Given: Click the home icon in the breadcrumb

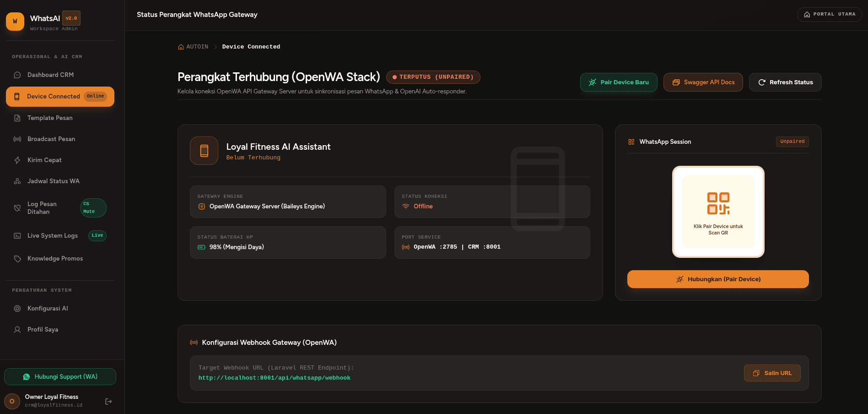Looking at the screenshot, I should (181, 47).
